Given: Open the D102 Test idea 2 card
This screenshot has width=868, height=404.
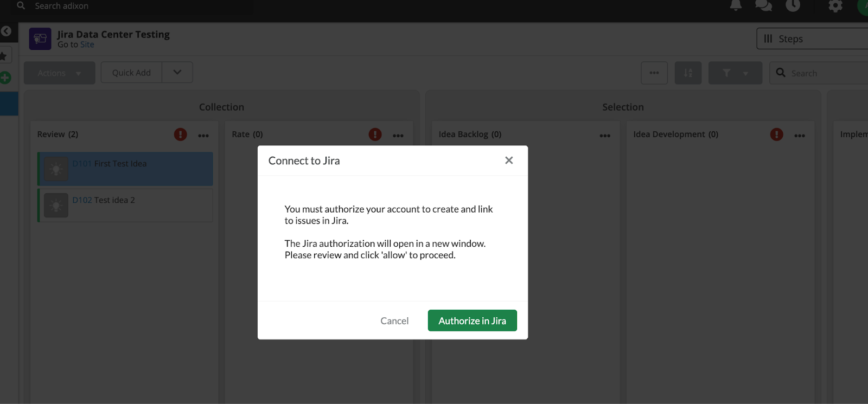Looking at the screenshot, I should [x=125, y=205].
